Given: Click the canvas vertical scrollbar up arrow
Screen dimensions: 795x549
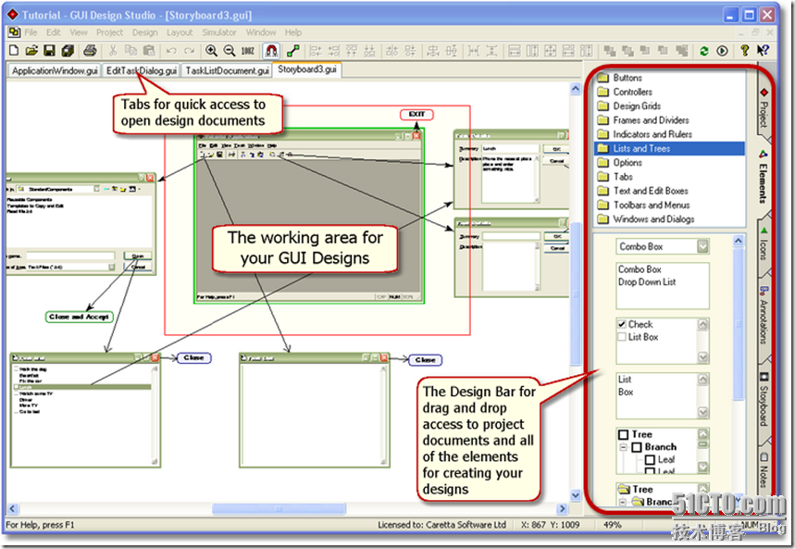Looking at the screenshot, I should tap(575, 89).
